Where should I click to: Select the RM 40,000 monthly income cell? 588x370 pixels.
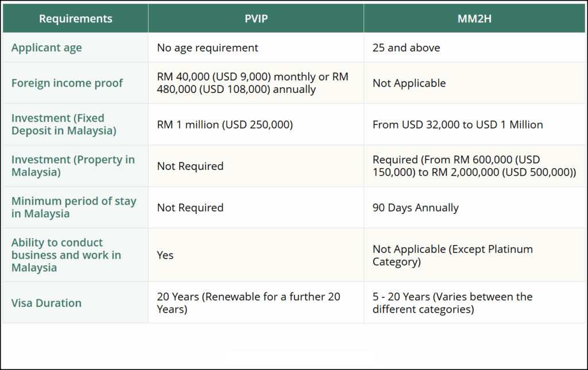tap(256, 83)
